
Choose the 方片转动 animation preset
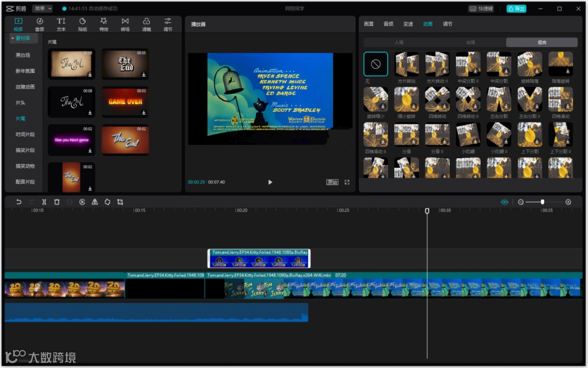pyautogui.click(x=407, y=64)
